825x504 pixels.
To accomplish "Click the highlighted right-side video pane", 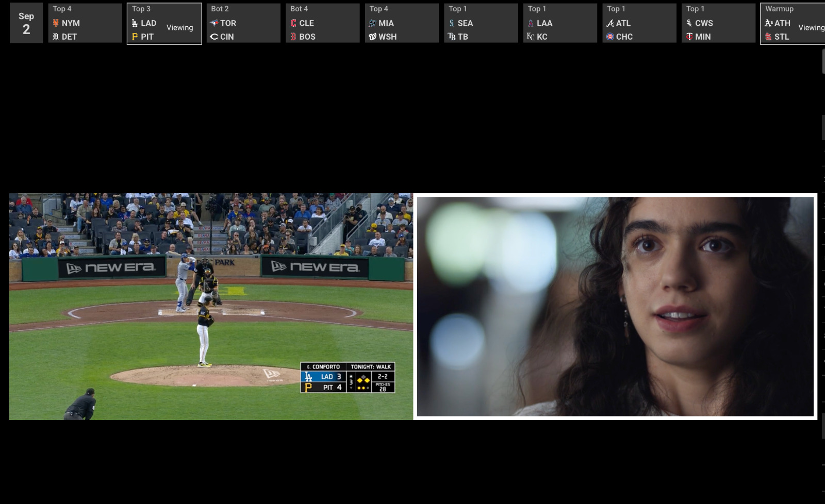I will click(x=615, y=307).
